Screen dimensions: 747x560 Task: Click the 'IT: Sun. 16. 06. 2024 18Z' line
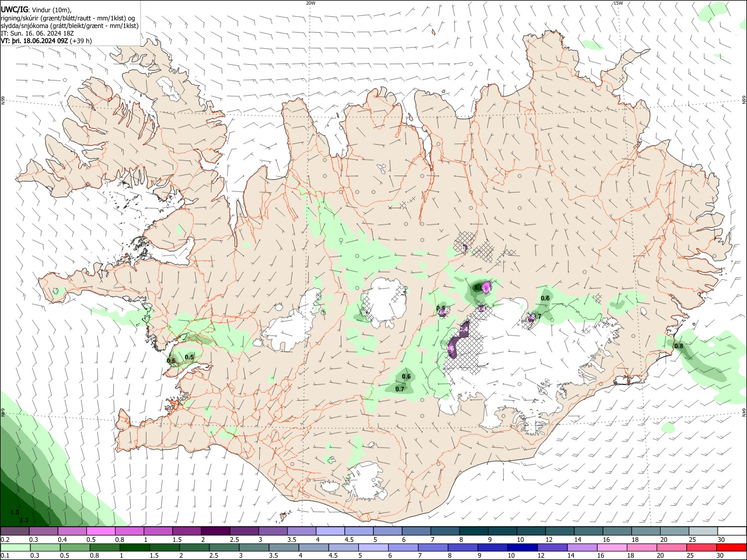click(x=37, y=33)
